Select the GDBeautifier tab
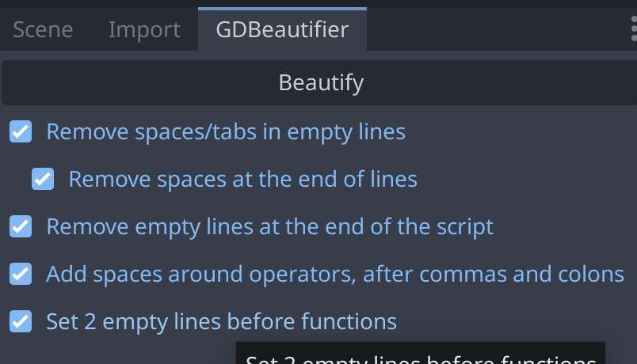The width and height of the screenshot is (637, 364). (282, 29)
